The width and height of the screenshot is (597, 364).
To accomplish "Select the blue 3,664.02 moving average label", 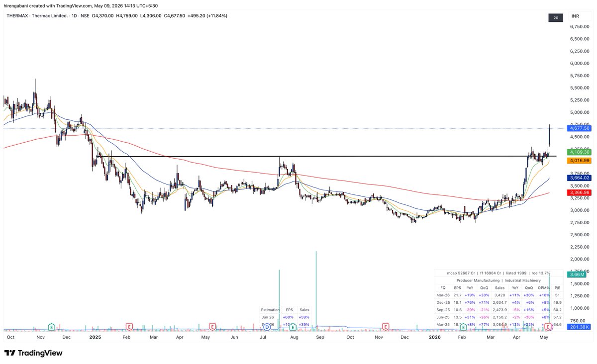I will [580, 178].
